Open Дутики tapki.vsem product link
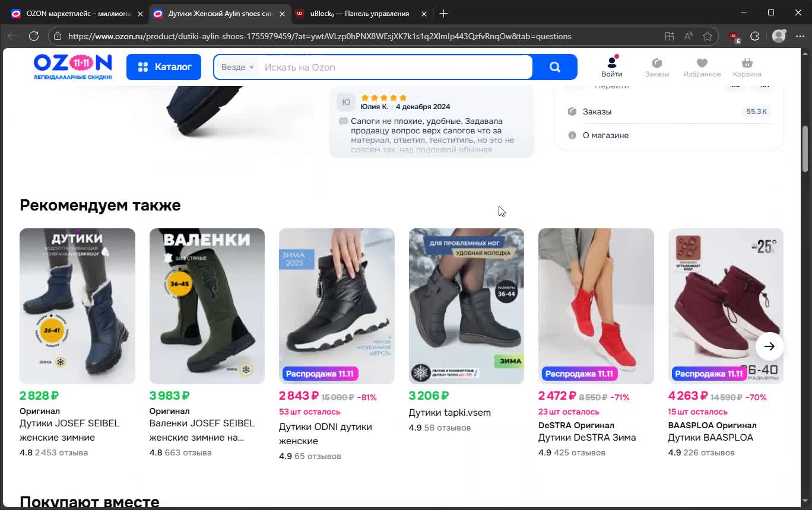 449,413
